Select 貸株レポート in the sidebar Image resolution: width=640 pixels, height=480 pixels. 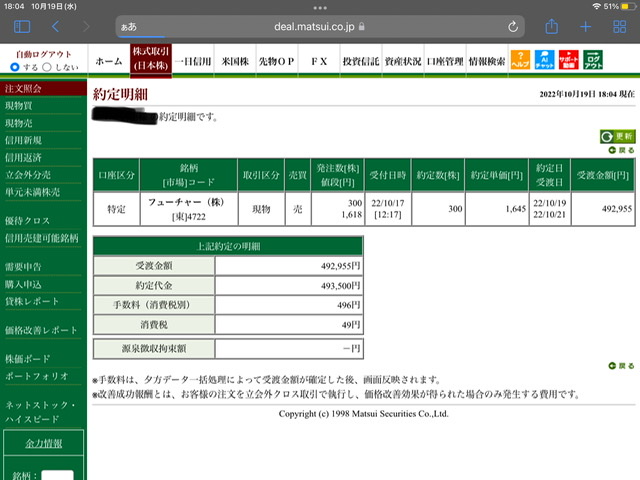(32, 301)
